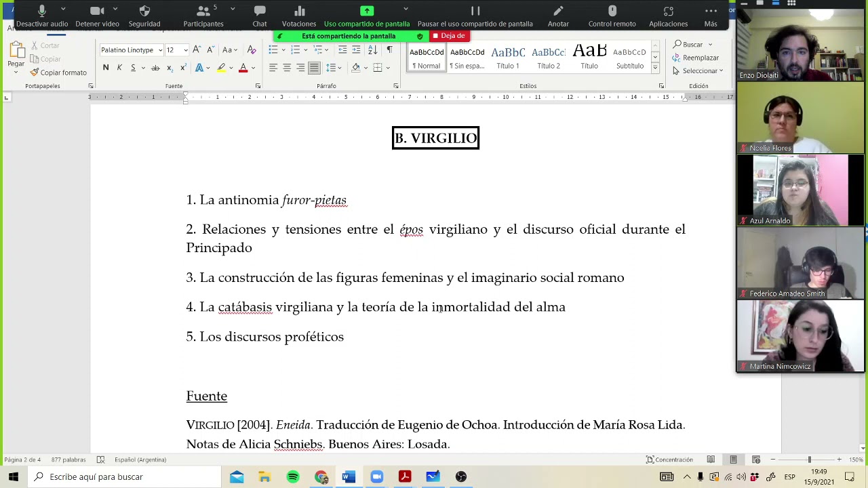Increase paragraph indent
The image size is (868, 488).
click(357, 49)
